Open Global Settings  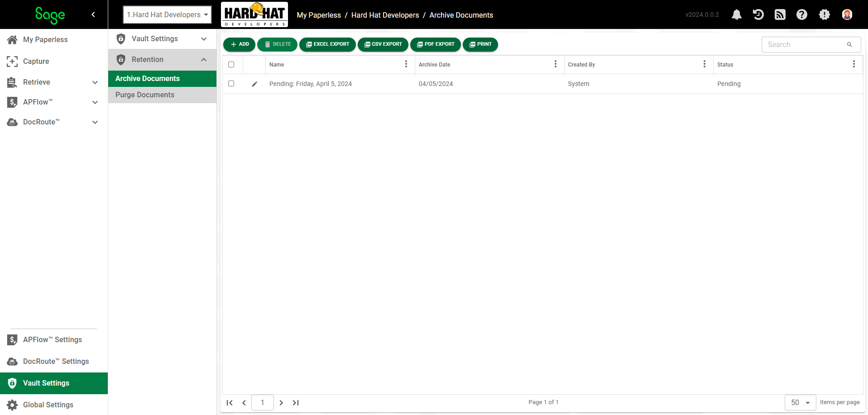click(x=54, y=405)
